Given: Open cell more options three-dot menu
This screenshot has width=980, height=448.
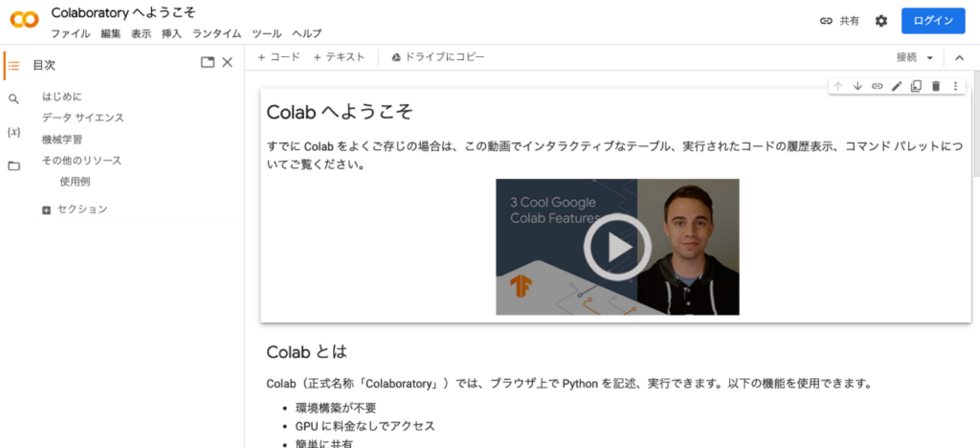Looking at the screenshot, I should point(955,86).
